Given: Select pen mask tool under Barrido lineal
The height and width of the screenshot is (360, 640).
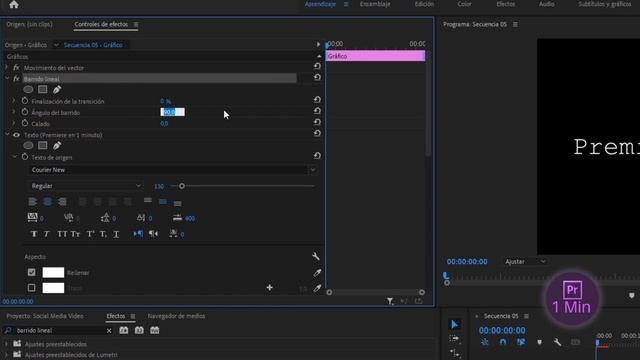Looking at the screenshot, I should click(57, 89).
